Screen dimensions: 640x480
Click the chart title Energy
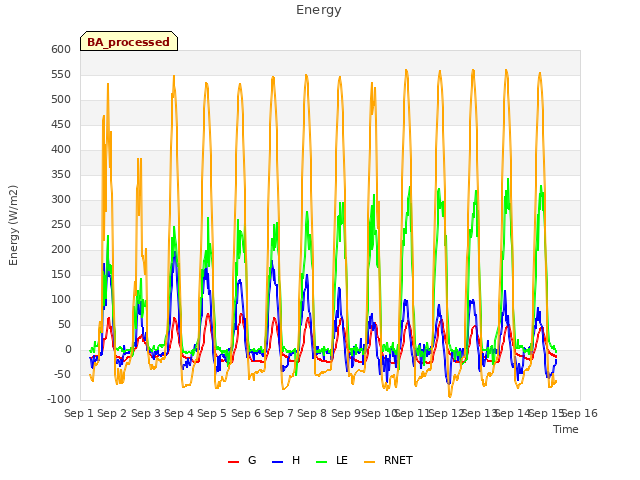coord(319,10)
